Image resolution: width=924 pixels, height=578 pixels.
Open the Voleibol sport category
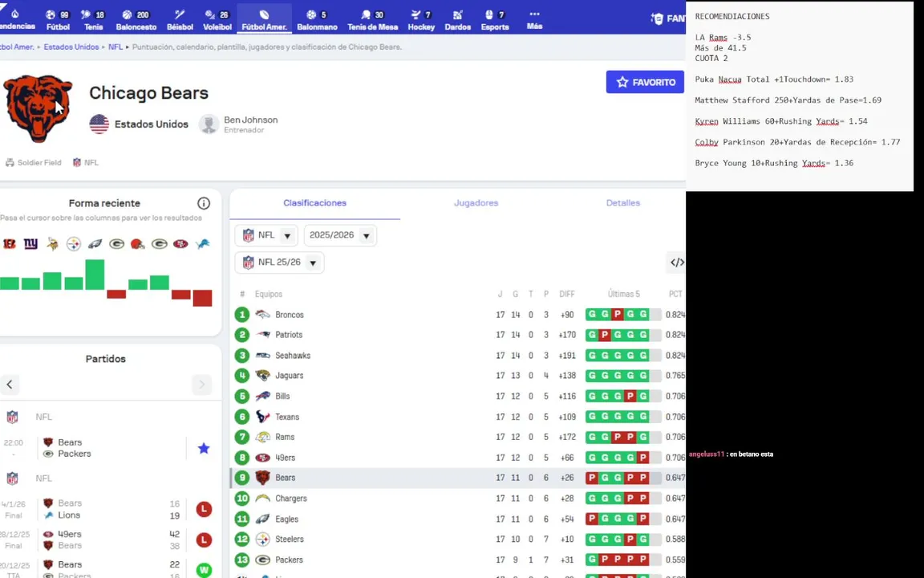(217, 20)
